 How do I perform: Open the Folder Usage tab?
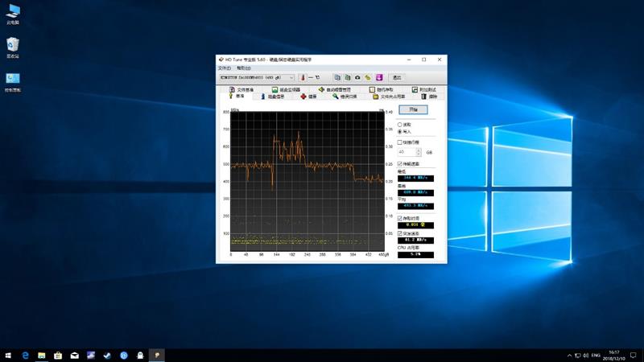(x=389, y=97)
